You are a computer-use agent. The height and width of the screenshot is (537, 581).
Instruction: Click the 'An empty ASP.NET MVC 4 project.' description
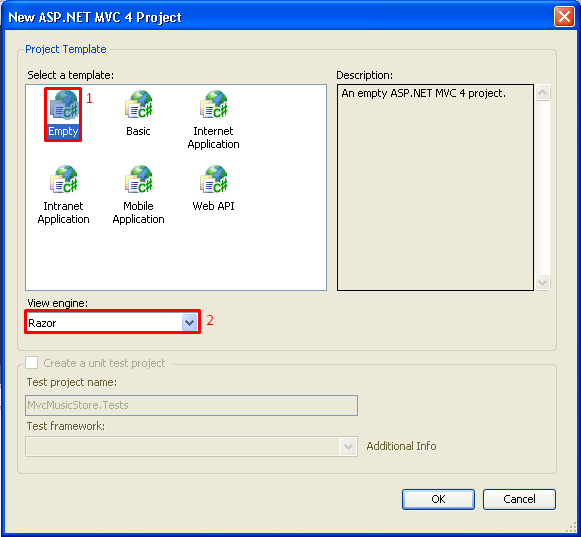(x=424, y=93)
